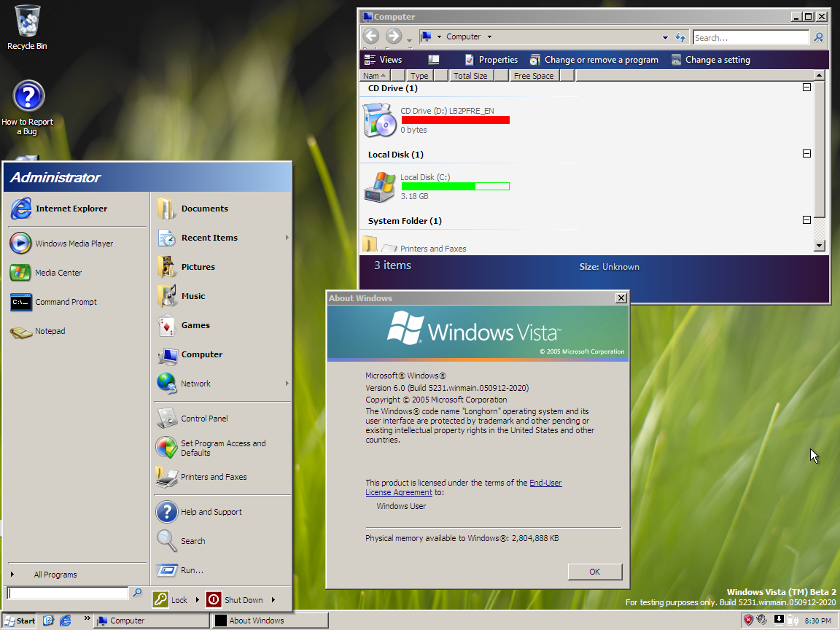Open Search from the Start menu

pos(223,541)
